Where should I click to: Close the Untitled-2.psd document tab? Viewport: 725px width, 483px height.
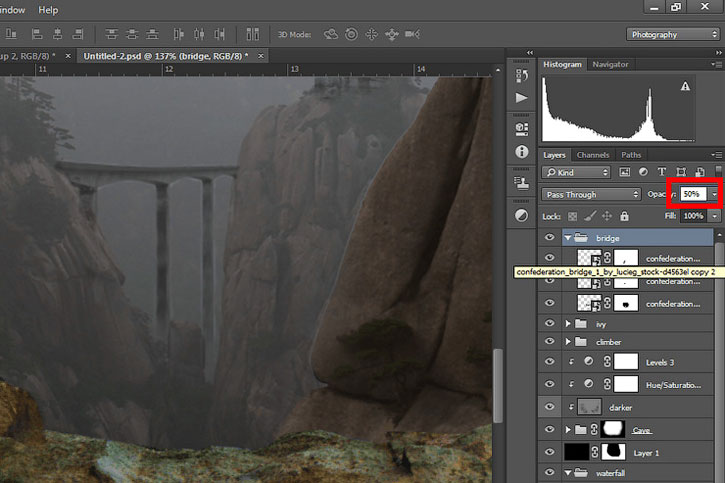tap(261, 56)
